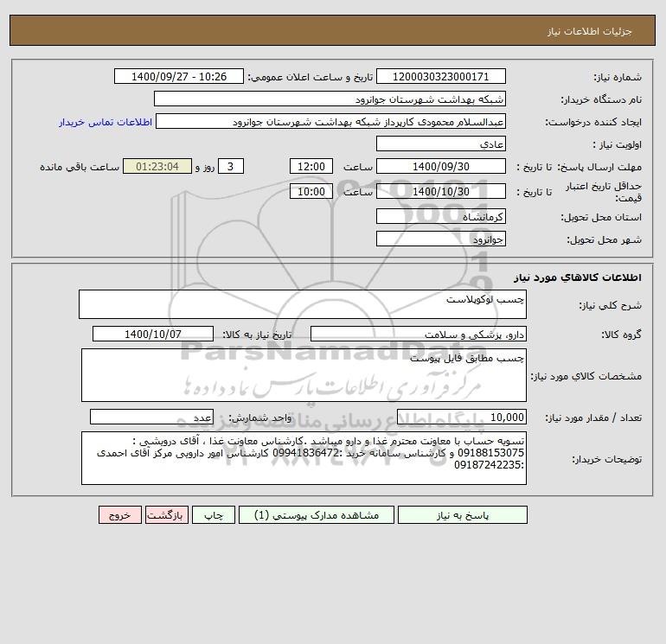Click the label شرح کلی نیاز

coord(611,305)
